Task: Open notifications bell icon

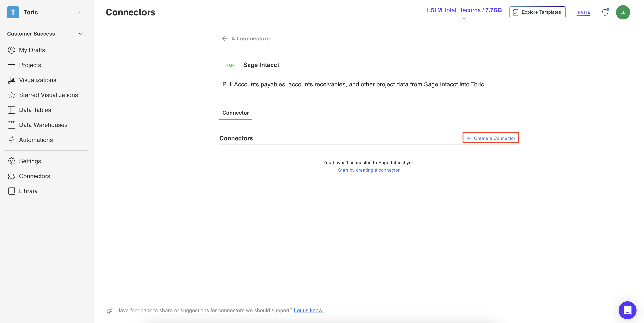Action: (605, 12)
